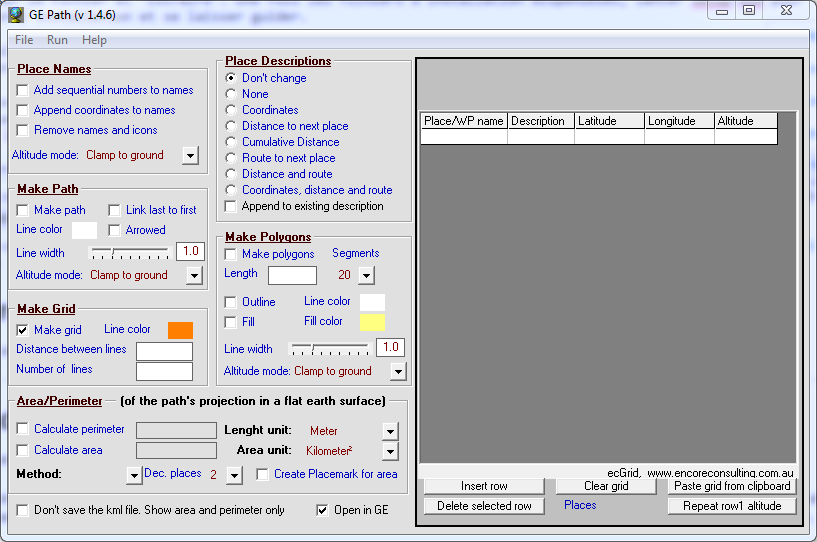Click the polygon Length input field
Viewport: 817px width, 542px height.
(292, 275)
